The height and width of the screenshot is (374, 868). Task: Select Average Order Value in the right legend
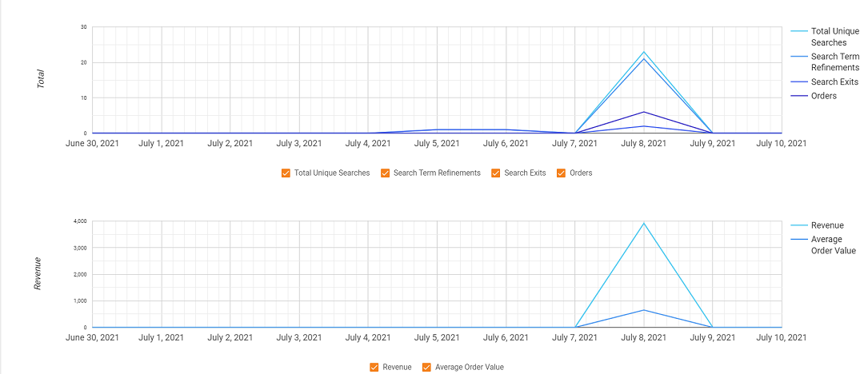(833, 245)
